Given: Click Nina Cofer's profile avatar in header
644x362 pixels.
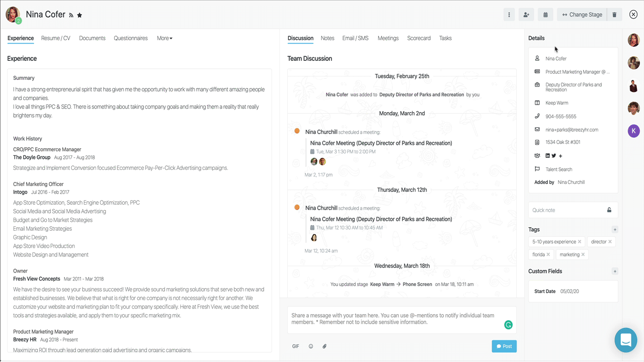Looking at the screenshot, I should (x=13, y=15).
